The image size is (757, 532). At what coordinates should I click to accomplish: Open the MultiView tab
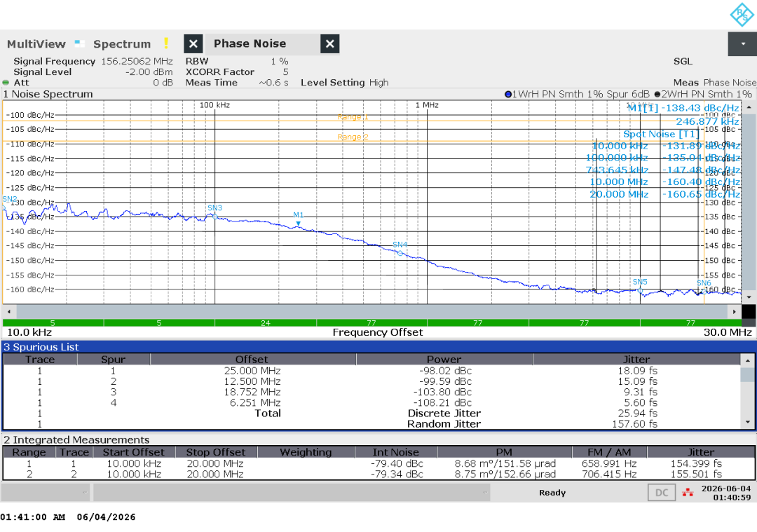pos(36,44)
